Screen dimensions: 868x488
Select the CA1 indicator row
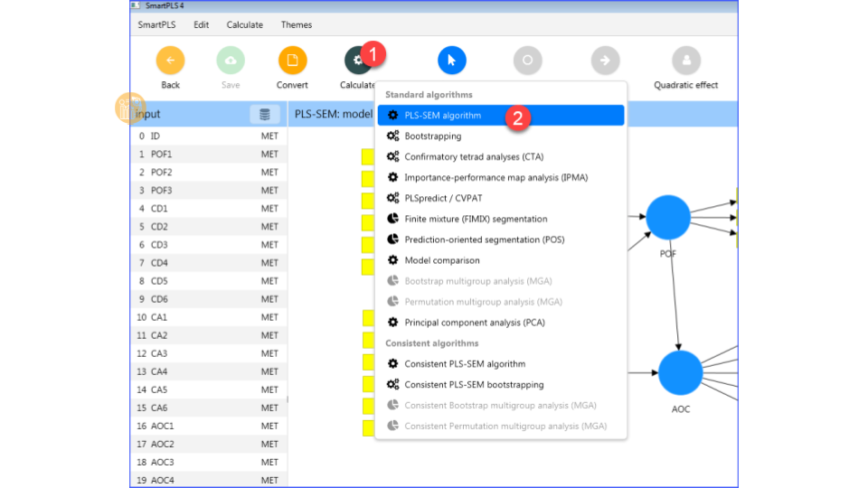(209, 317)
